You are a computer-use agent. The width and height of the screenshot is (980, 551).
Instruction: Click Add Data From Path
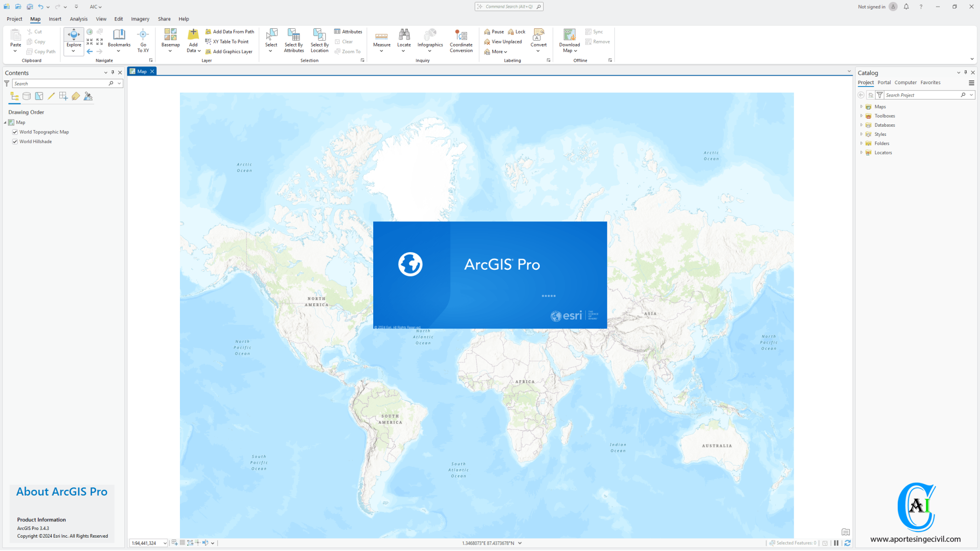pyautogui.click(x=230, y=31)
